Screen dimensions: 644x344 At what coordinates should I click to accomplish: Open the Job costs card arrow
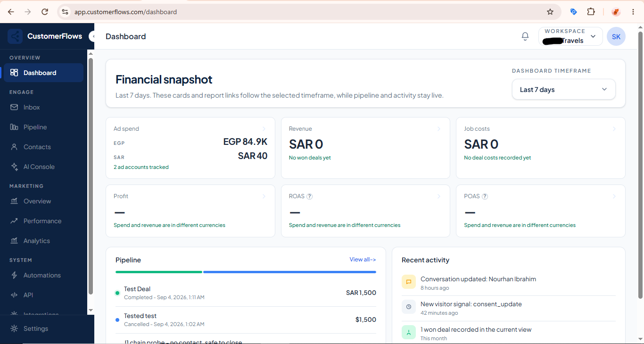pos(614,129)
